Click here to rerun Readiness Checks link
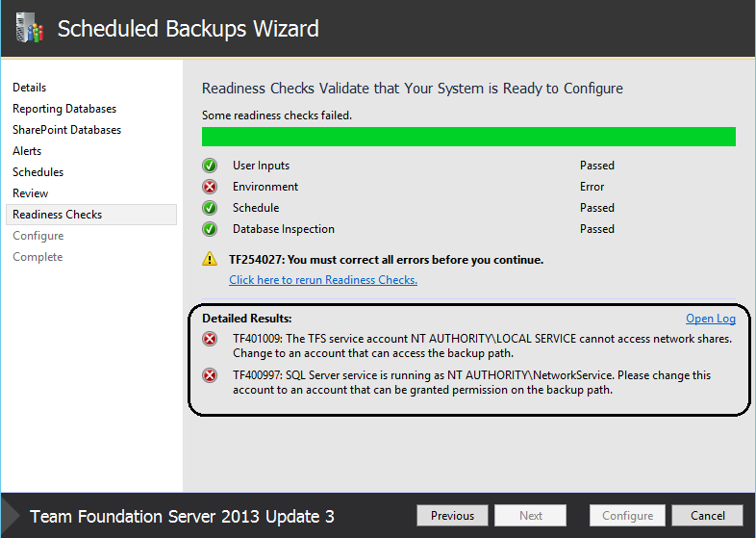Image resolution: width=756 pixels, height=538 pixels. coord(323,280)
